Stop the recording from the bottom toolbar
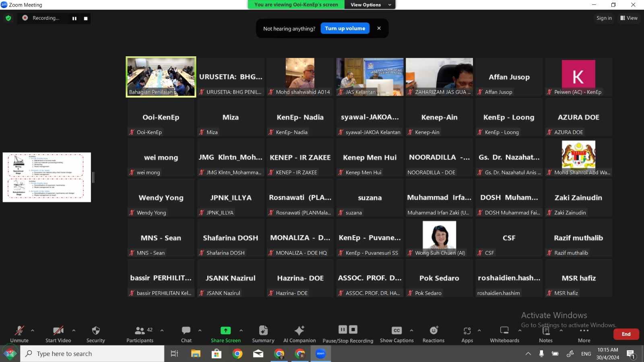This screenshot has width=644, height=362. pyautogui.click(x=353, y=330)
